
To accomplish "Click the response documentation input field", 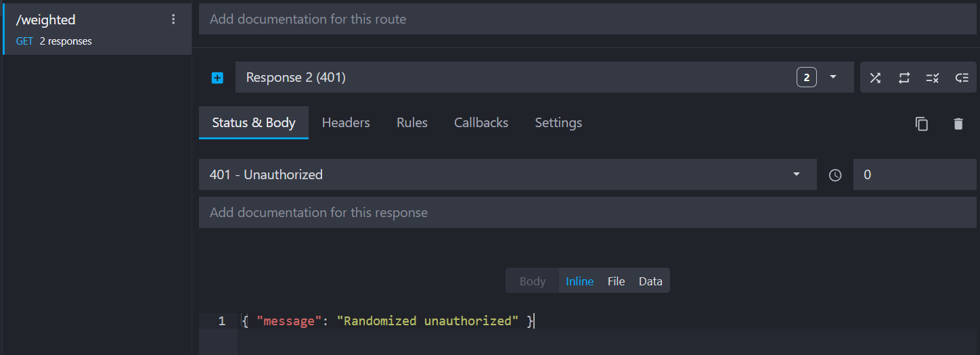I will coord(587,212).
